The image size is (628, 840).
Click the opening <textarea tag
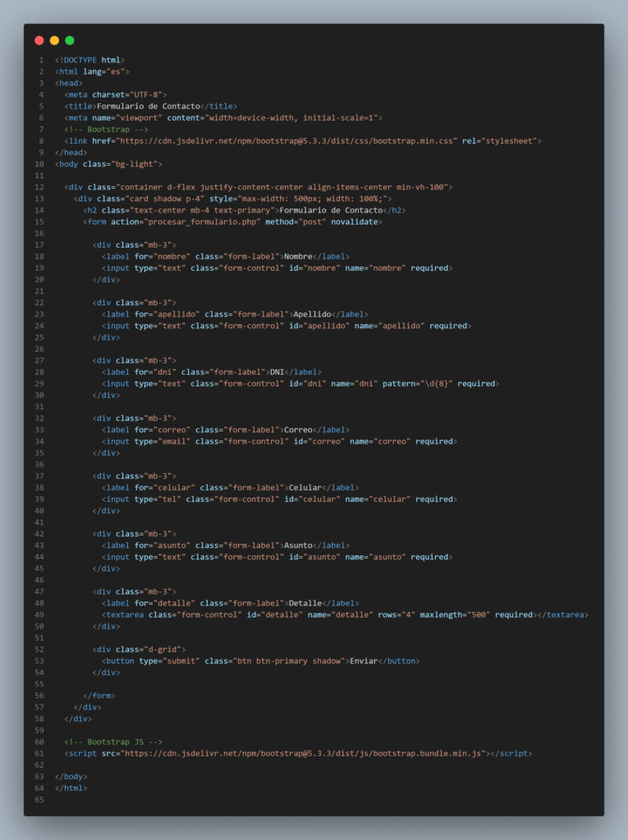coord(123,615)
